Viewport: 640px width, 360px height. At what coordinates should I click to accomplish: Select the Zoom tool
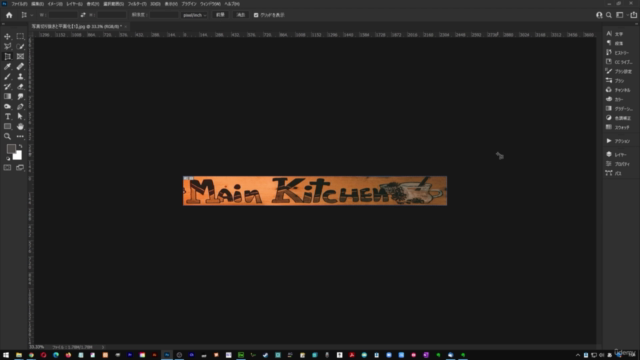click(x=7, y=136)
